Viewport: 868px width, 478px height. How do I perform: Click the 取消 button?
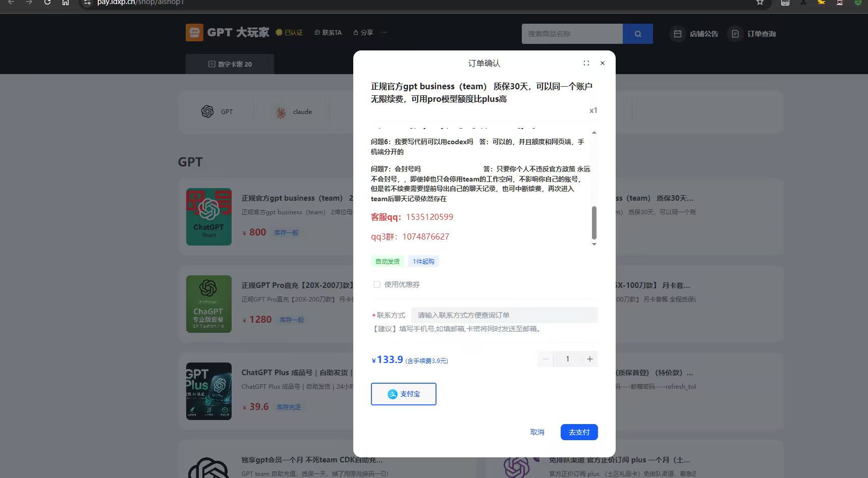tap(537, 432)
